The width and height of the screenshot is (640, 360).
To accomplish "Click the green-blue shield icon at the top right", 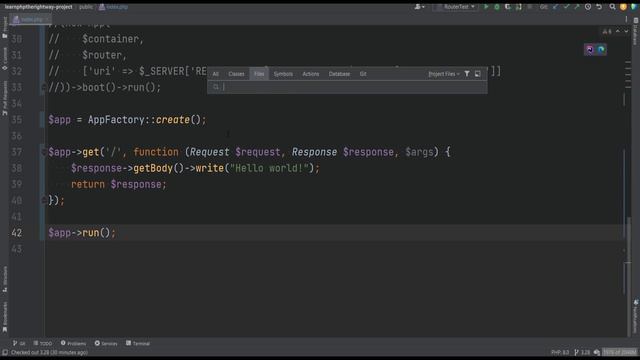I will 634,7.
